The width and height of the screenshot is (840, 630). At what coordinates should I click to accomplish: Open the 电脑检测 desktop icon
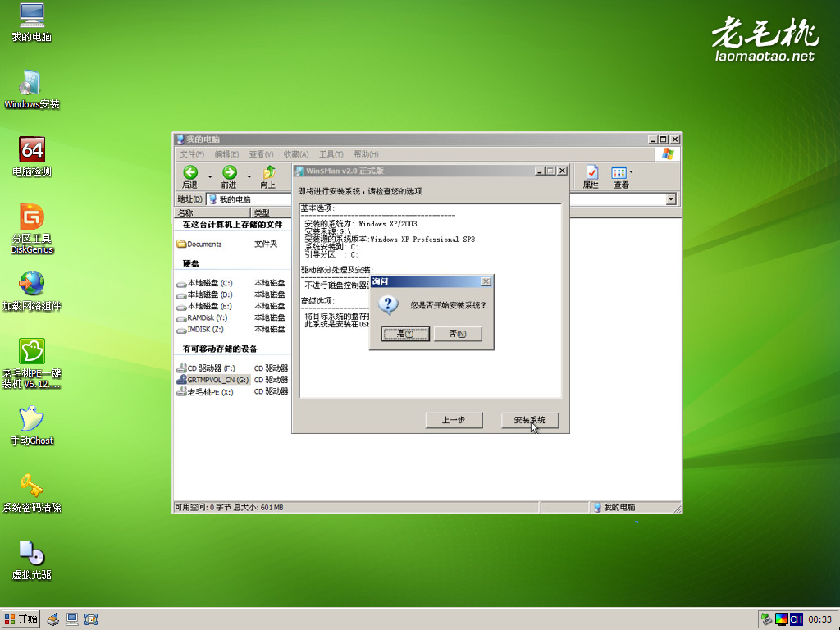click(x=32, y=157)
